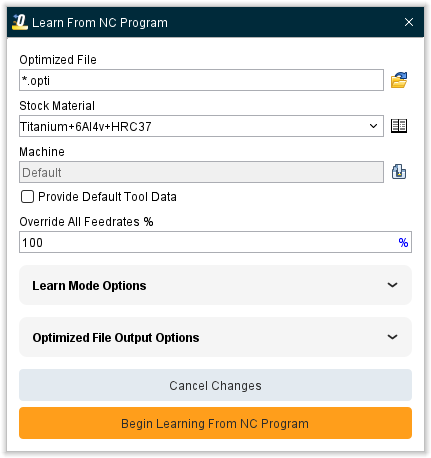Click the Learn From NC Program title bar
Image resolution: width=431 pixels, height=458 pixels.
(x=215, y=22)
